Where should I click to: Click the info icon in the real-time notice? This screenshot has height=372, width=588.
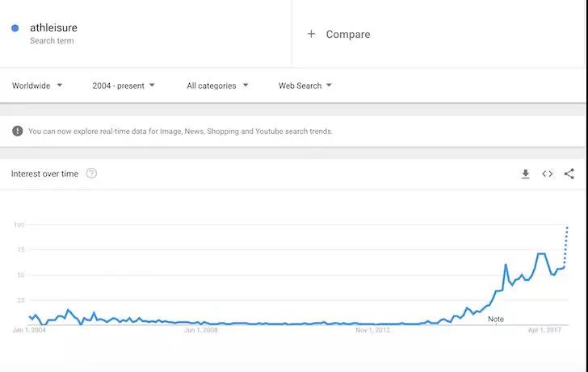[x=17, y=131]
